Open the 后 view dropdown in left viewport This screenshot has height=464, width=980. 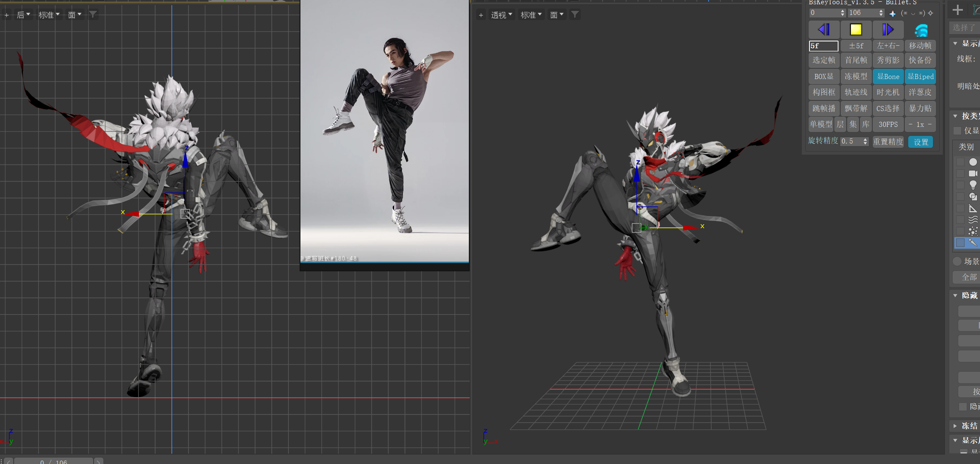[x=23, y=15]
